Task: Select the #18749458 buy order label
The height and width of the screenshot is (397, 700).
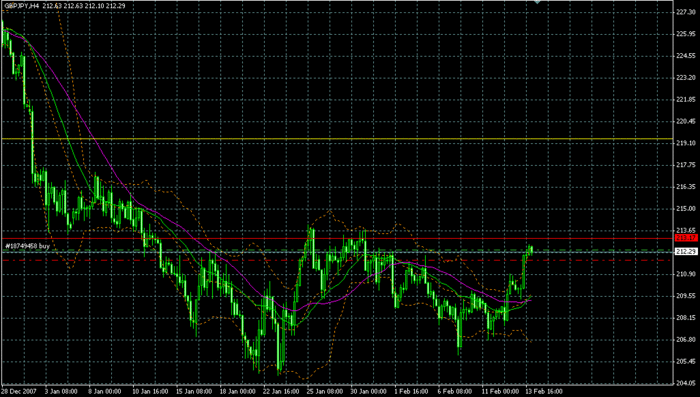Action: 27,246
